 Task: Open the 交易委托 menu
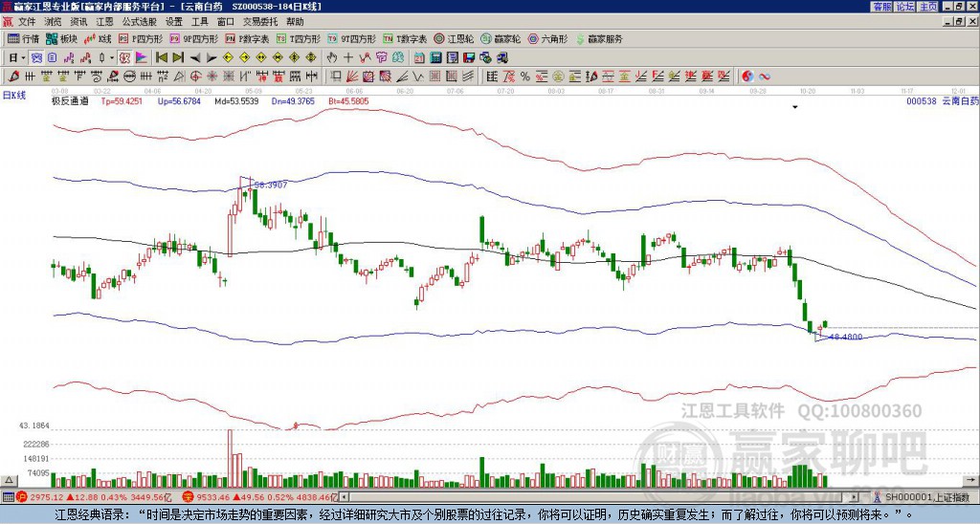260,22
